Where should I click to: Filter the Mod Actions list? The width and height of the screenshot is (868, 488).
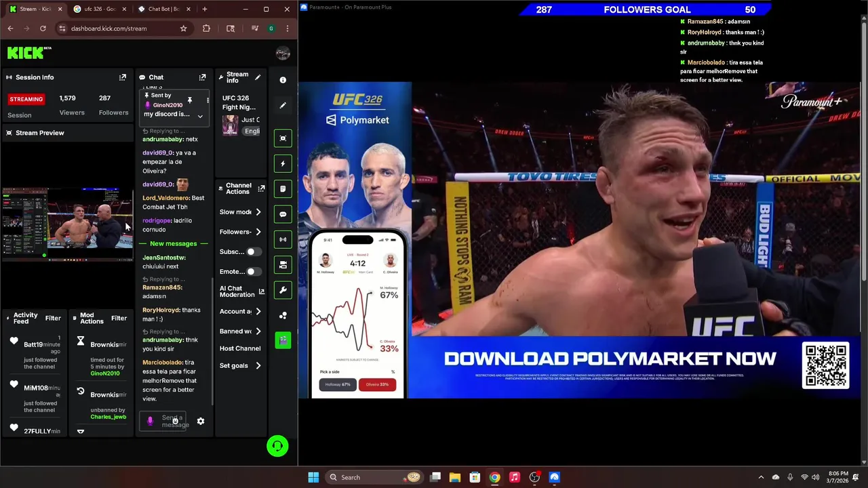point(119,318)
